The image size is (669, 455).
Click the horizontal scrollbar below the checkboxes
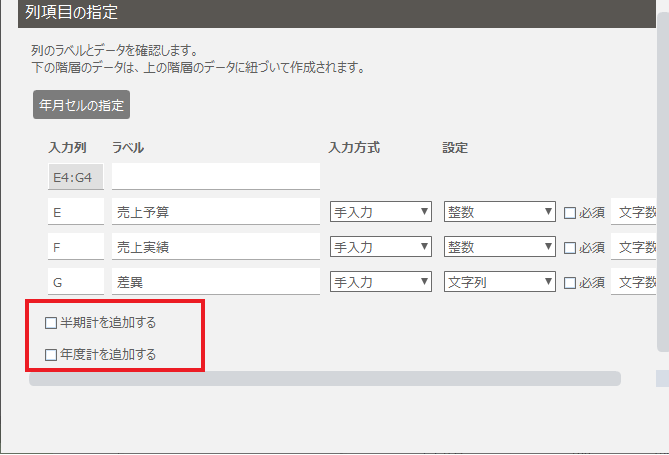pyautogui.click(x=325, y=379)
